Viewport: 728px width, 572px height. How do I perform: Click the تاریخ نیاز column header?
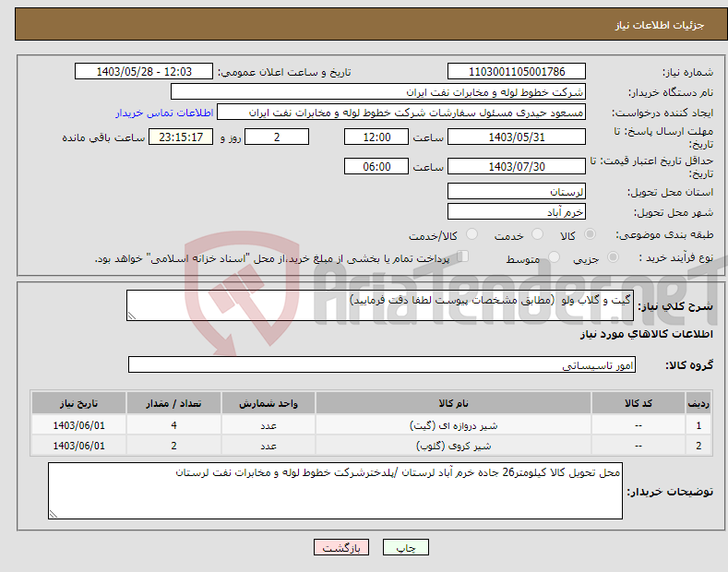(79, 403)
